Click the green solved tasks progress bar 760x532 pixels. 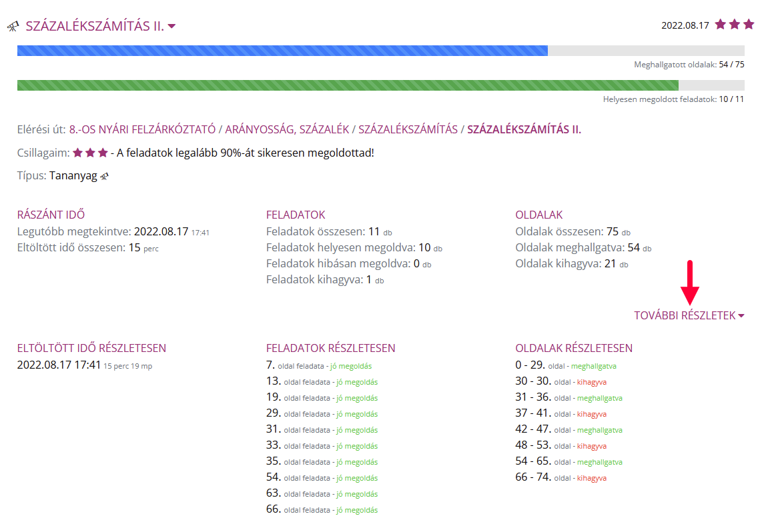pyautogui.click(x=347, y=85)
